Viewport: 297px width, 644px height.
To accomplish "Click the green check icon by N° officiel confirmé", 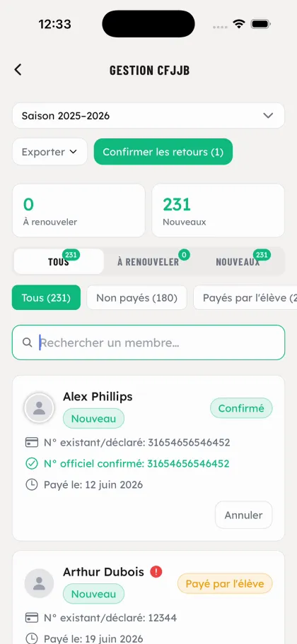I will 31,464.
